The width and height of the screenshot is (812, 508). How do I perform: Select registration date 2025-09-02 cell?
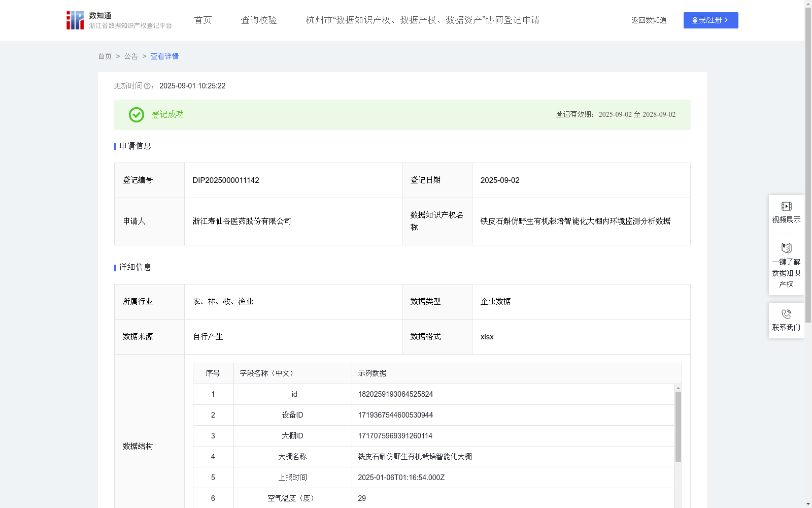pos(581,180)
